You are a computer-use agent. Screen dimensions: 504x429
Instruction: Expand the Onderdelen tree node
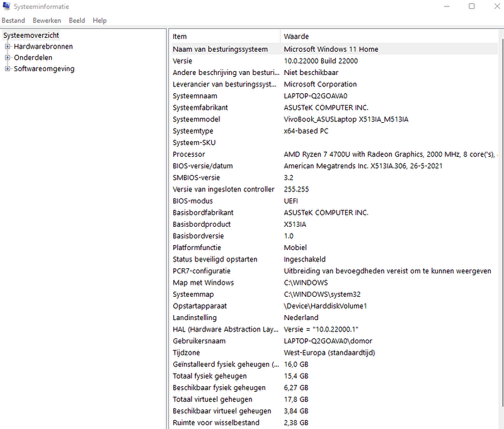(x=8, y=57)
